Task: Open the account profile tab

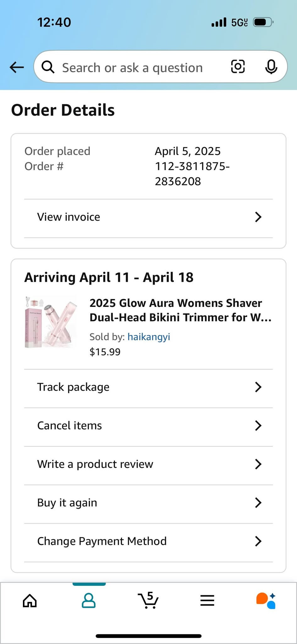Action: click(x=89, y=601)
